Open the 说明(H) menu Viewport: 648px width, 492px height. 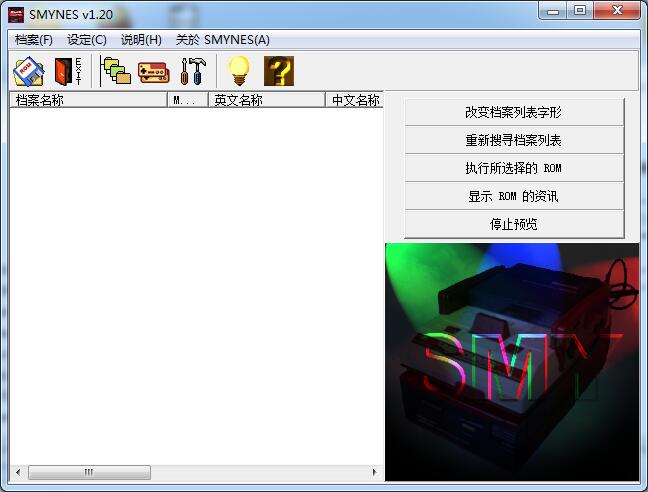click(141, 40)
